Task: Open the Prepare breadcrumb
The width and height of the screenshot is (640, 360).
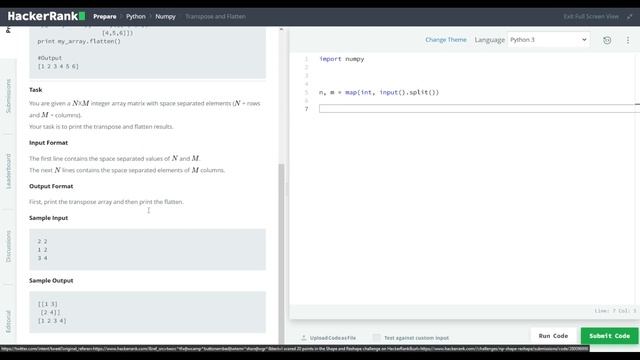Action: 104,17
